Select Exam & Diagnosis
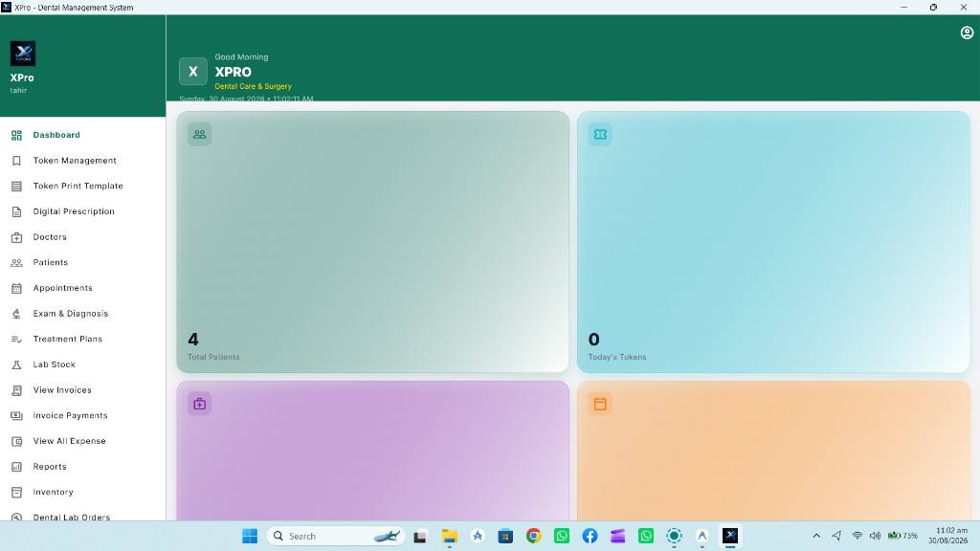This screenshot has width=980, height=551. [x=82, y=314]
